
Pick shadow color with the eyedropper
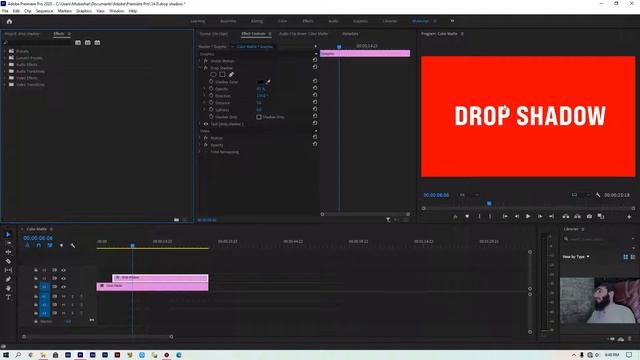(268, 82)
